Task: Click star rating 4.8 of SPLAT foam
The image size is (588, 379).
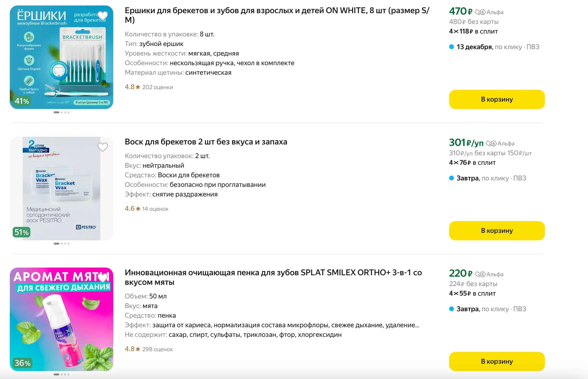Action: tap(133, 349)
